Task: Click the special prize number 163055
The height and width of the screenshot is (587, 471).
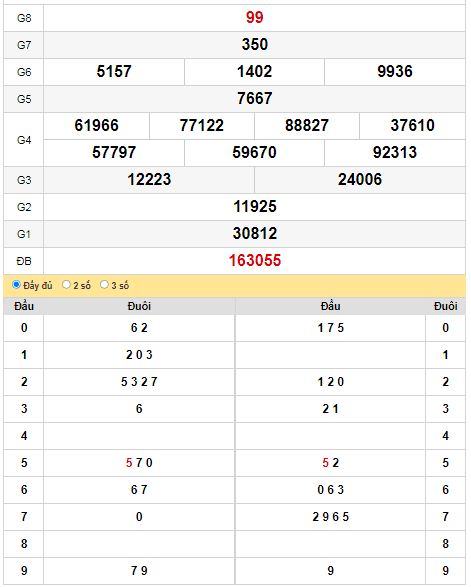Action: click(255, 261)
